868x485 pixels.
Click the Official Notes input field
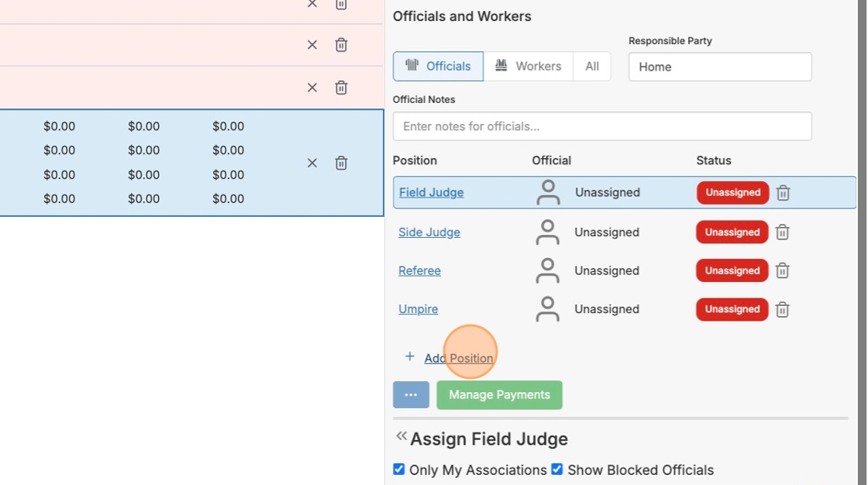tap(602, 126)
